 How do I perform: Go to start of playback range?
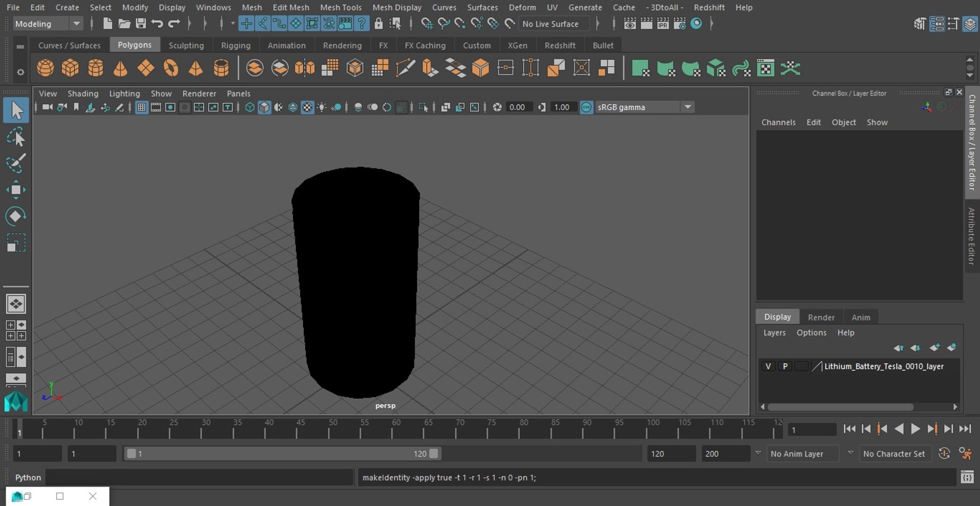[x=849, y=429]
